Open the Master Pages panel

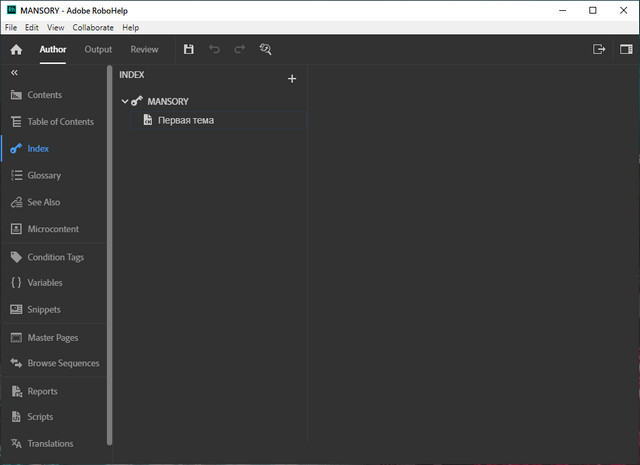click(53, 338)
